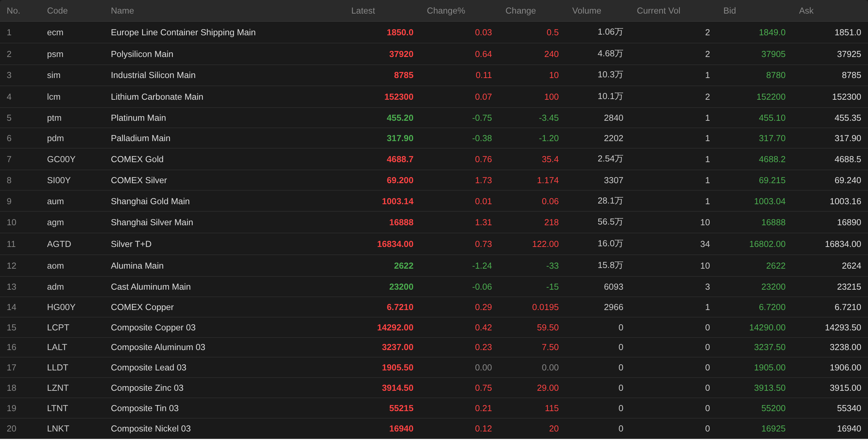The image size is (868, 443).
Task: Sort by the Latest column header
Action: (x=363, y=11)
